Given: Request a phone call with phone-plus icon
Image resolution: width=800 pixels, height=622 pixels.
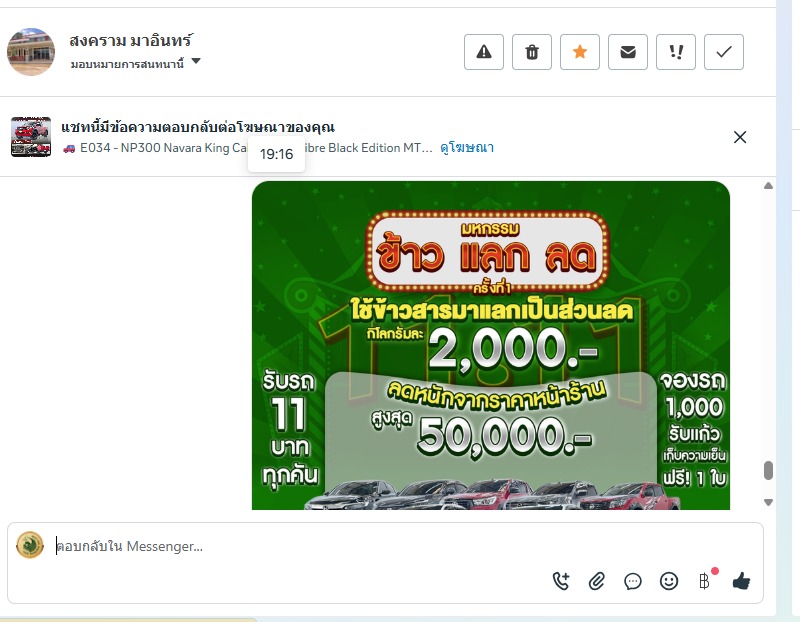Looking at the screenshot, I should (561, 581).
